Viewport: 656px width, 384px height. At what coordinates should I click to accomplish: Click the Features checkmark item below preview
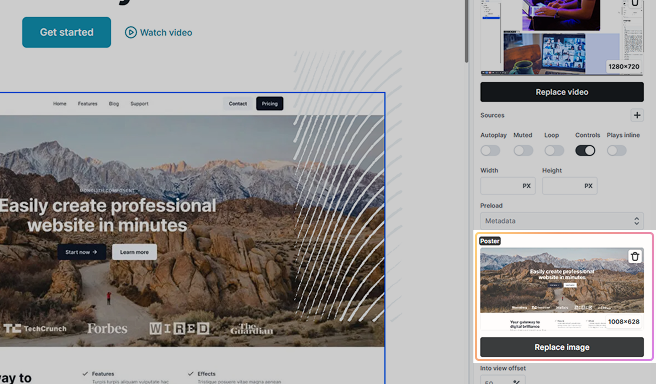[99, 374]
